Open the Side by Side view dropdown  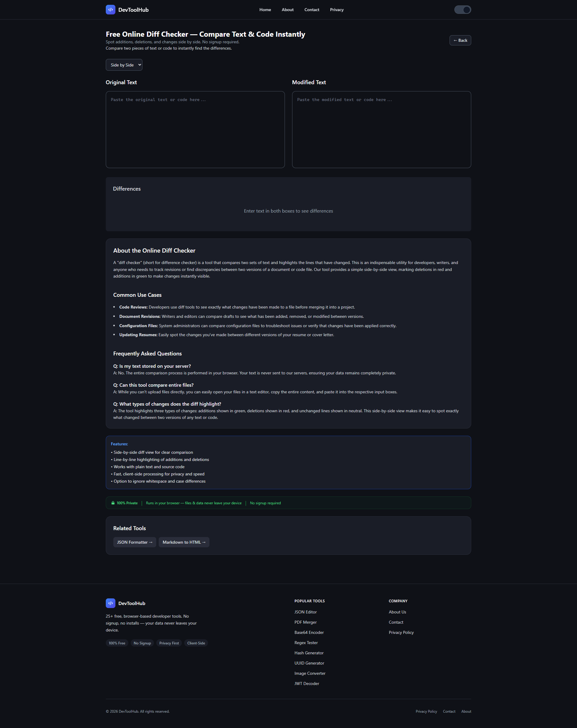pos(124,64)
